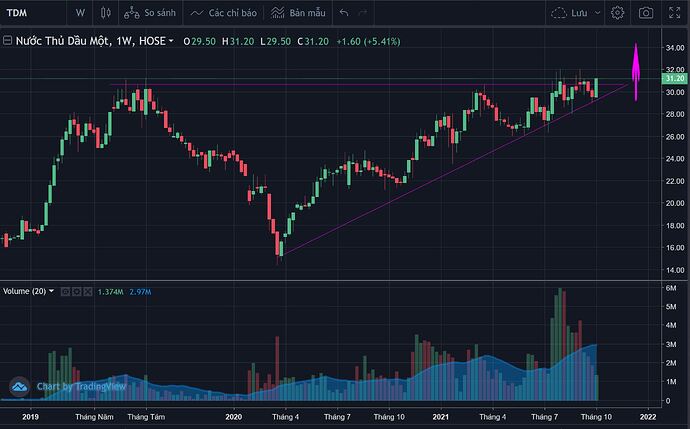The height and width of the screenshot is (429, 690).
Task: Open Volume indicator settings gear
Action: click(x=77, y=291)
